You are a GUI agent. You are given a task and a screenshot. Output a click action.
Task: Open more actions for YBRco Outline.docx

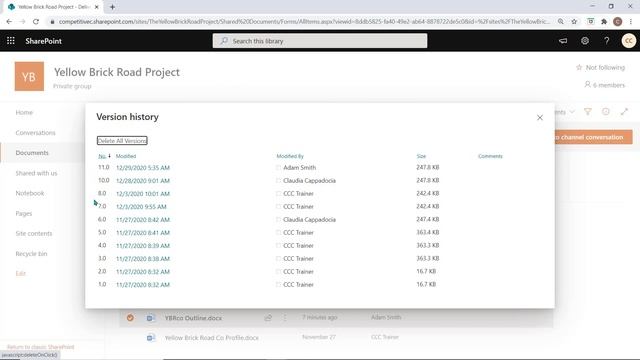tap(285, 318)
